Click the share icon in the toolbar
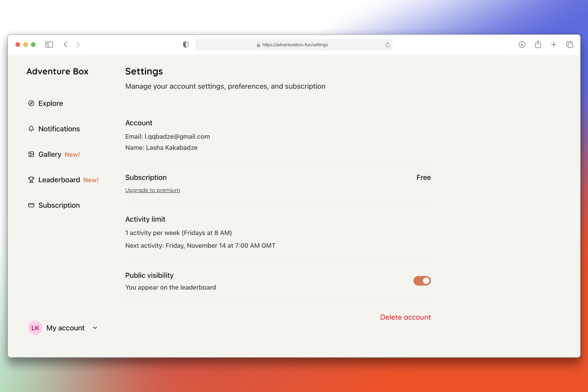The height and width of the screenshot is (392, 588). pos(538,44)
